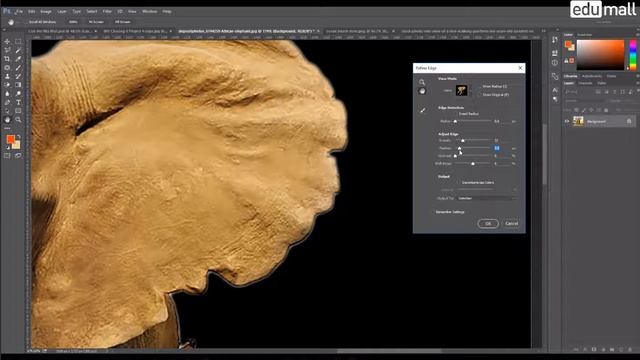Open the Output To dropdown
The height and width of the screenshot is (360, 640).
[486, 198]
